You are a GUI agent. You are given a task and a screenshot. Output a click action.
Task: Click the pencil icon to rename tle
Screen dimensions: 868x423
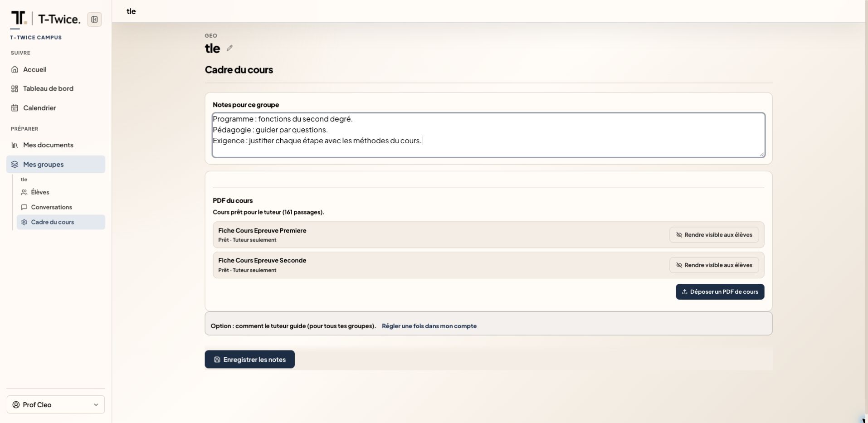coord(229,48)
